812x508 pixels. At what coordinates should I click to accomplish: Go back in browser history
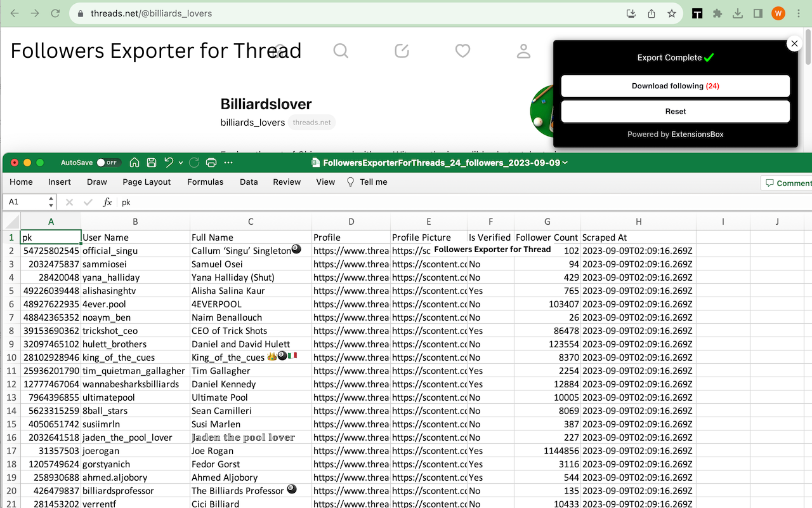(x=15, y=13)
